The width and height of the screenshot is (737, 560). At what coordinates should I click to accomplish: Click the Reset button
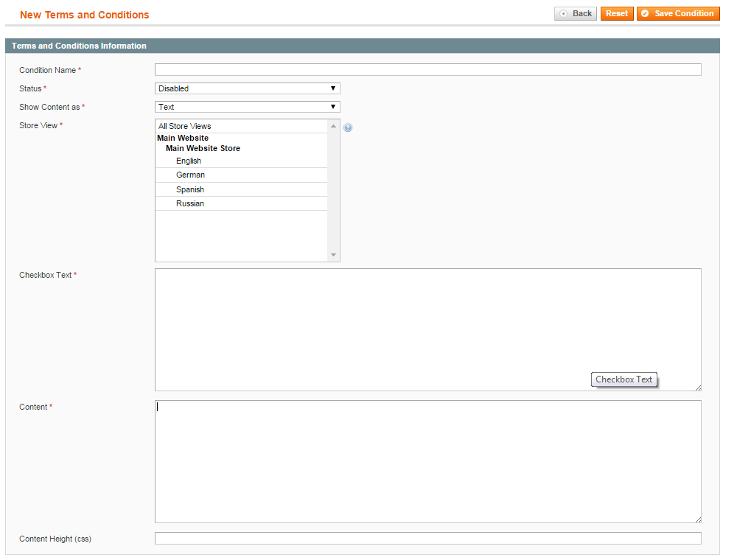[x=617, y=13]
